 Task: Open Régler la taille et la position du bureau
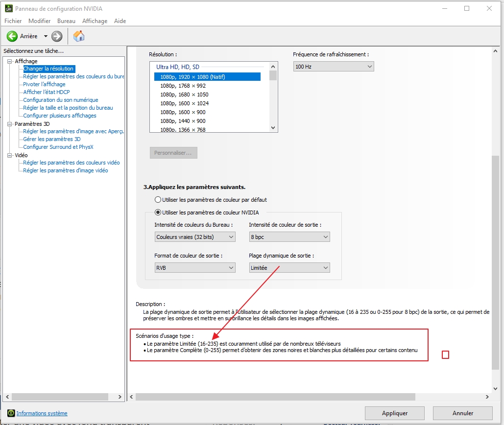click(x=68, y=108)
